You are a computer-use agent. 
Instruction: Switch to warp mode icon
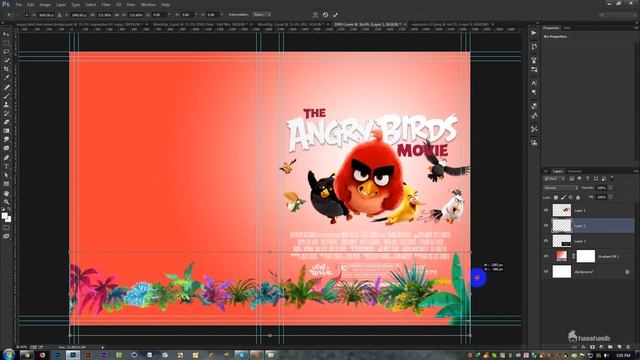[315, 15]
